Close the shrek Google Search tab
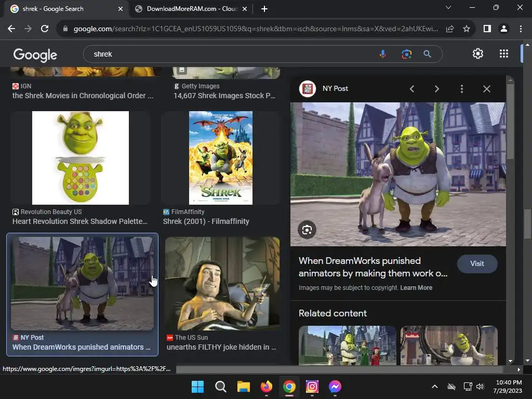 (120, 9)
